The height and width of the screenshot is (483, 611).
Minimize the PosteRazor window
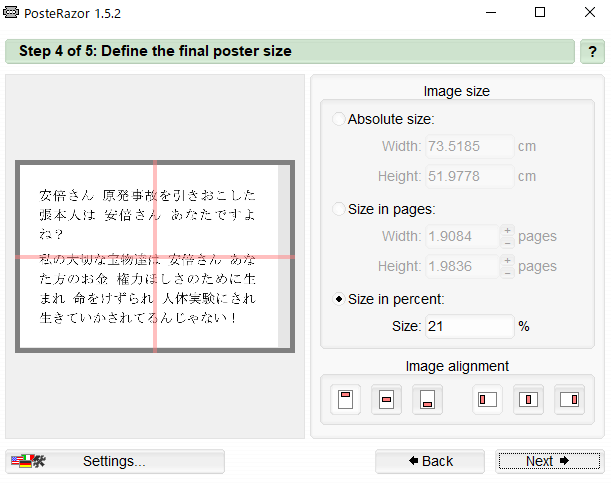491,12
